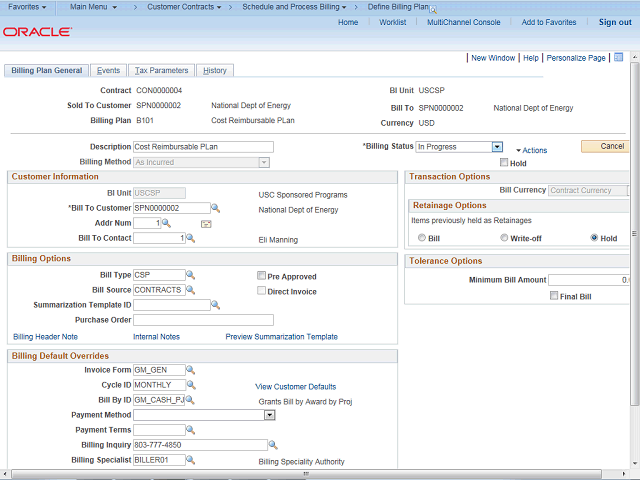
Task: Open the Billing Status dropdown
Action: (496, 147)
